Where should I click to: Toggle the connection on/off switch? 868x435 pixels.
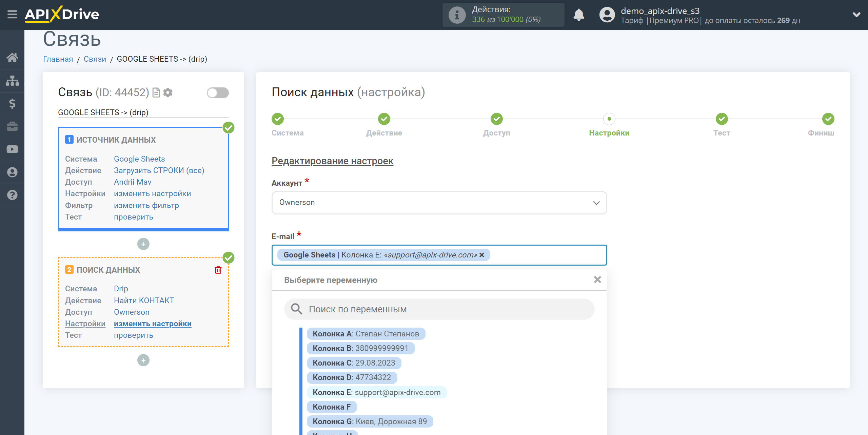pyautogui.click(x=218, y=93)
